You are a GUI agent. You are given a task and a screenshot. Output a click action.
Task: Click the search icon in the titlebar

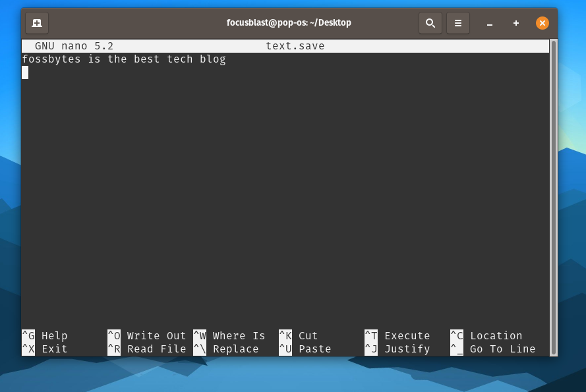click(x=430, y=22)
